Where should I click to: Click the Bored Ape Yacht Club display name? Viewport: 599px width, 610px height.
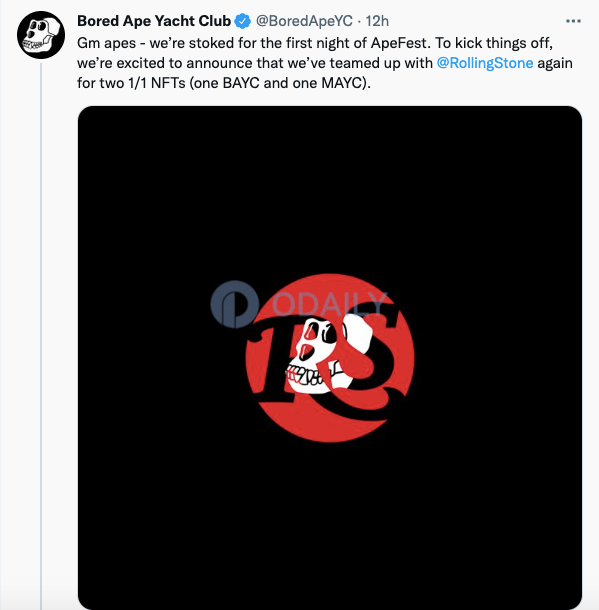(154, 21)
